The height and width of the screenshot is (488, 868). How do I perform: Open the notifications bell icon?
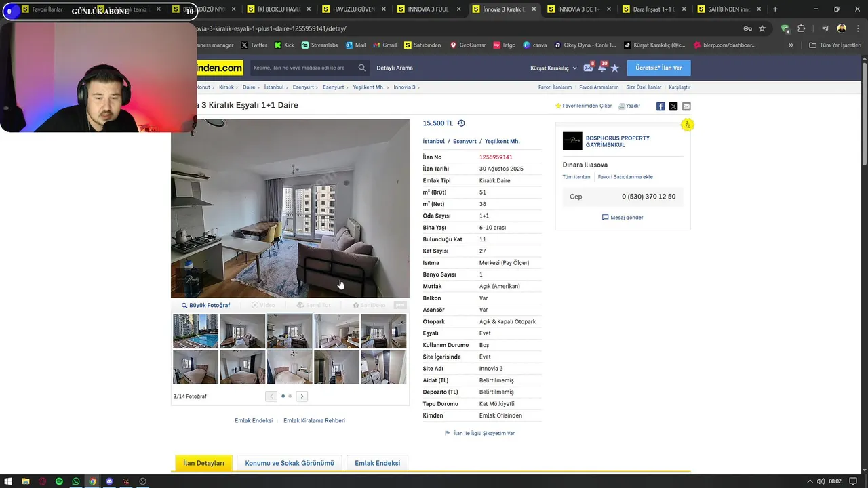click(x=601, y=68)
